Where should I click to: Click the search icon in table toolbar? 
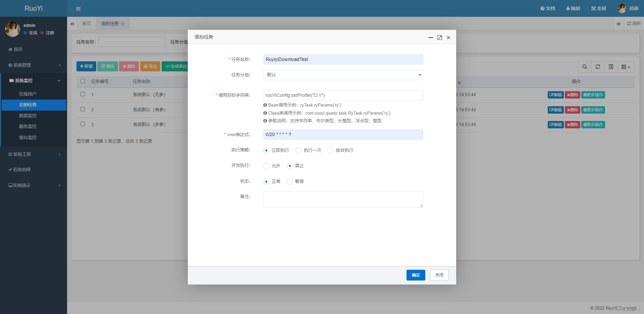tap(585, 67)
